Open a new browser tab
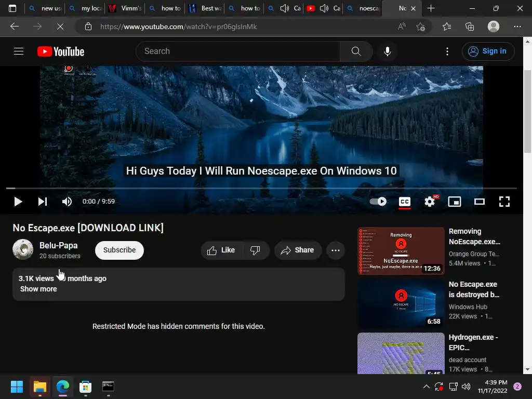The height and width of the screenshot is (399, 532). click(431, 8)
